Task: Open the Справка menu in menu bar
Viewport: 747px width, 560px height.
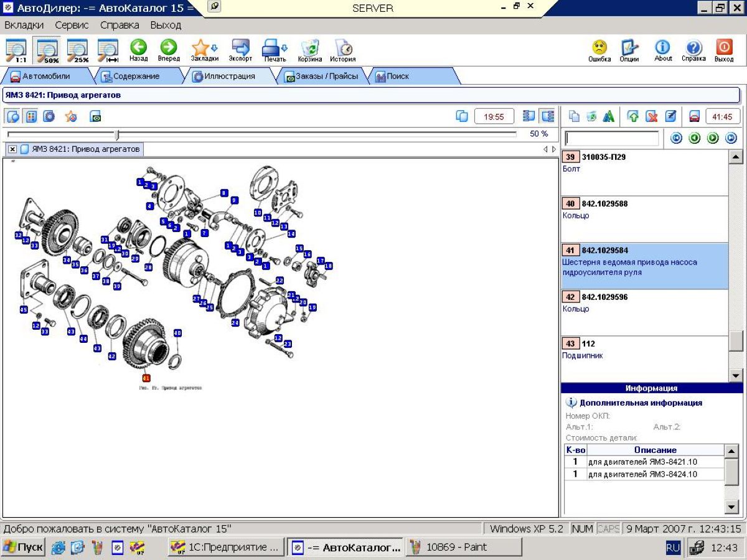Action: (x=120, y=26)
